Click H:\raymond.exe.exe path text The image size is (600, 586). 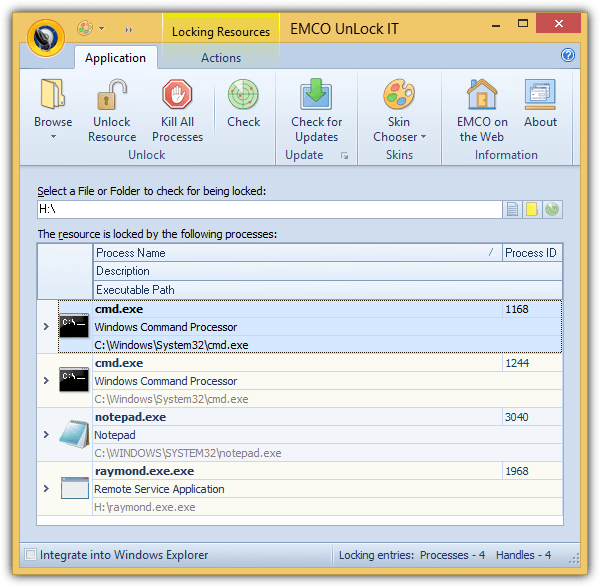(145, 507)
